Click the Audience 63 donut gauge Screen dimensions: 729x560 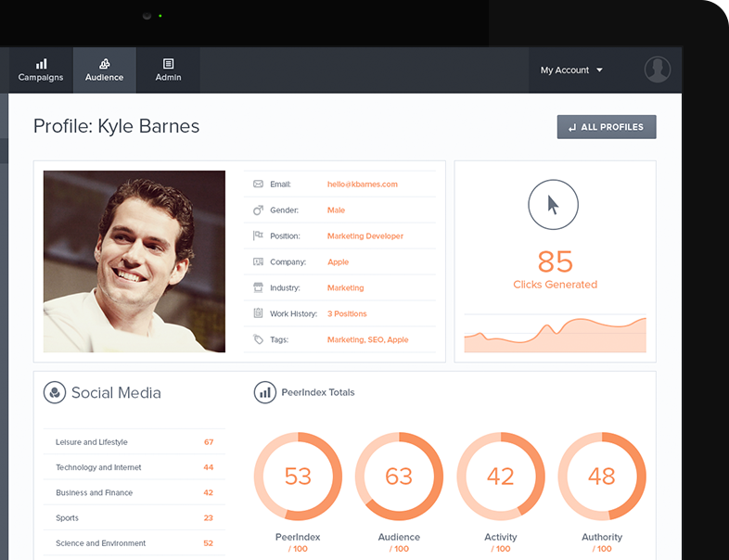[x=399, y=477]
